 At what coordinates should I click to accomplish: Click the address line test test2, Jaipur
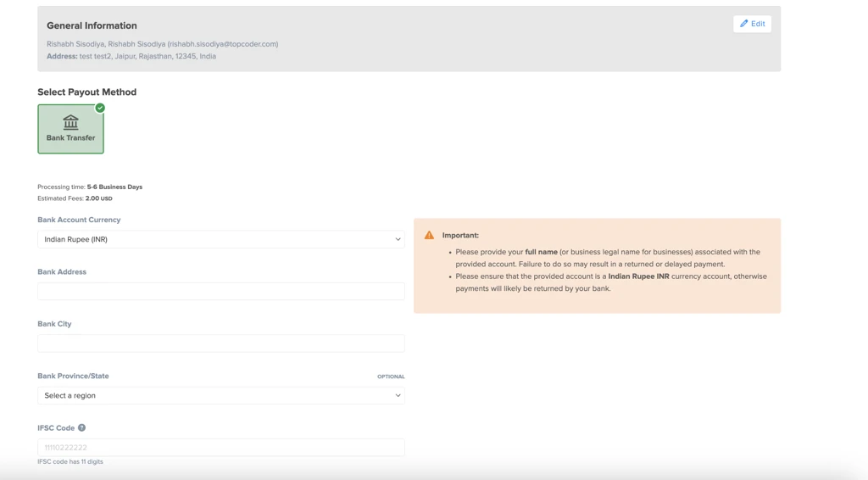coord(131,56)
